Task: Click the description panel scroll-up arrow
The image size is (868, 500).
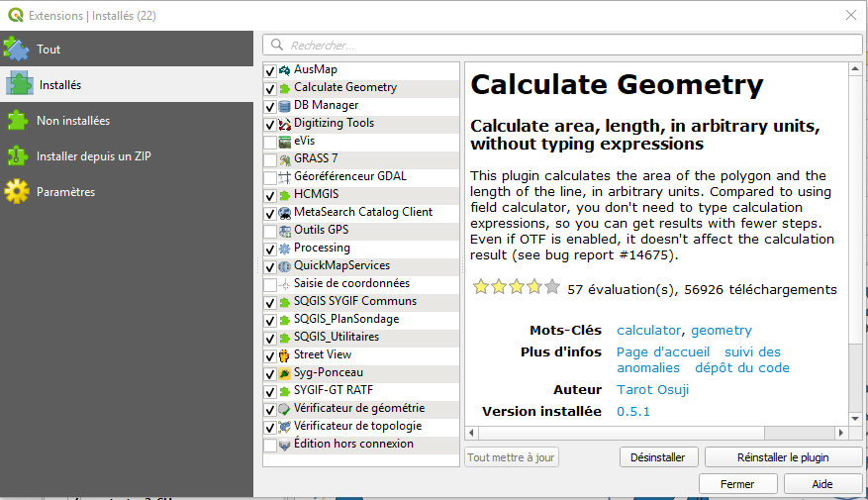Action: (x=855, y=69)
